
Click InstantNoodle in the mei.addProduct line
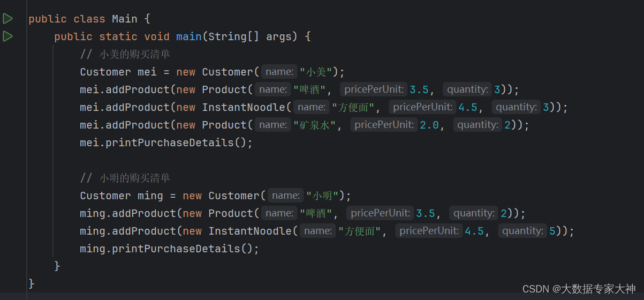(x=244, y=107)
